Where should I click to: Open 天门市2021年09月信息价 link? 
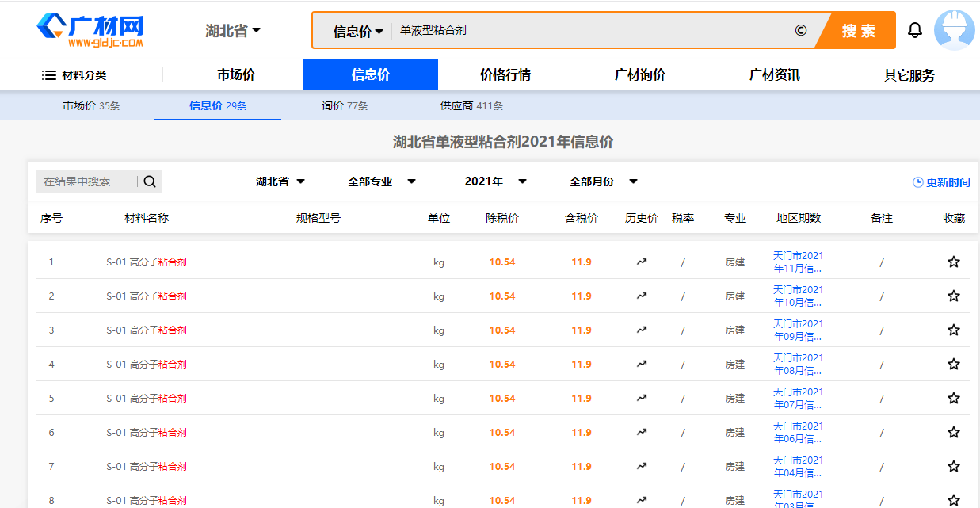pyautogui.click(x=798, y=330)
